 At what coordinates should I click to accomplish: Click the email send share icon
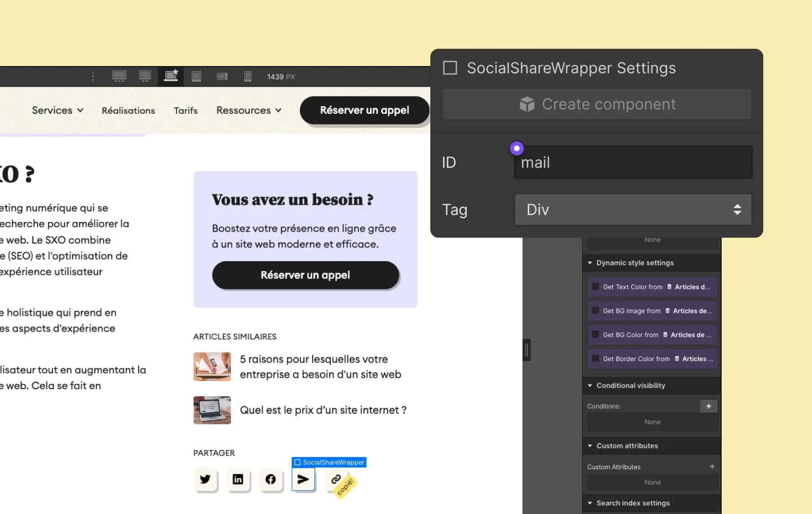coord(303,479)
